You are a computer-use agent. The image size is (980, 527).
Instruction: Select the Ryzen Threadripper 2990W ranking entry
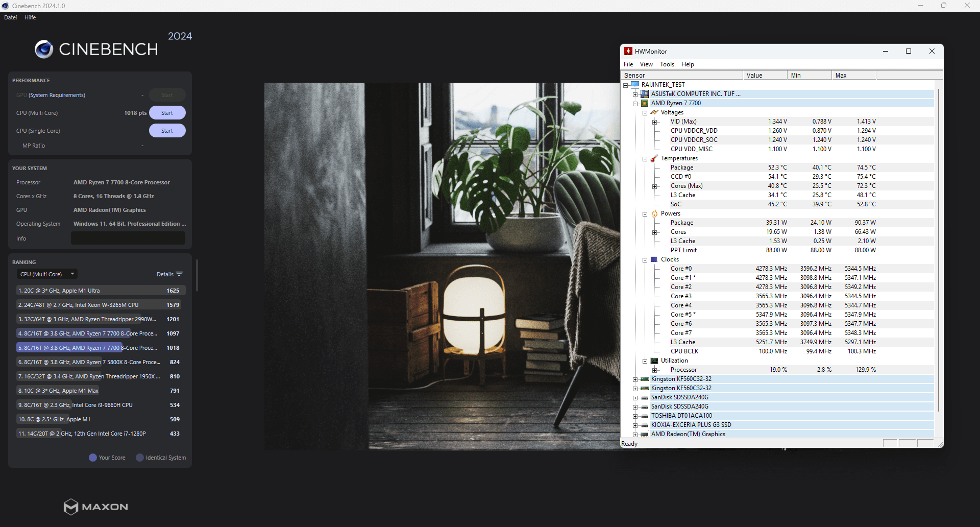pyautogui.click(x=101, y=319)
